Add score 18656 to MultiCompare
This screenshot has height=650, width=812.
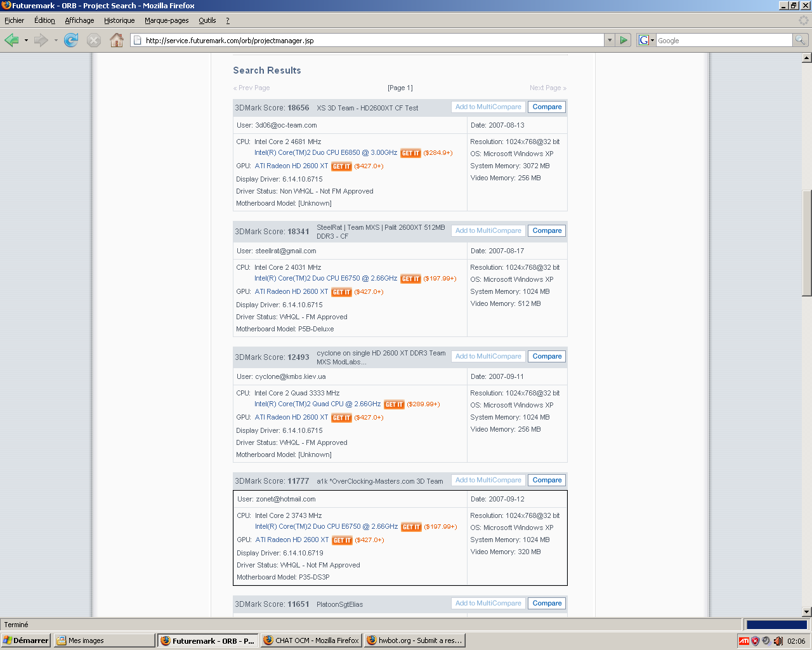click(x=488, y=107)
